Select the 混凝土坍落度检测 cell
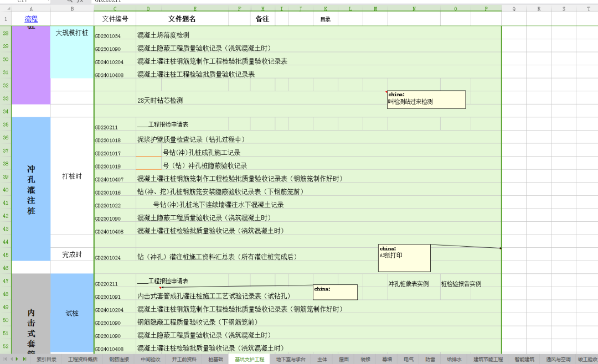The height and width of the screenshot is (364, 598). click(163, 35)
